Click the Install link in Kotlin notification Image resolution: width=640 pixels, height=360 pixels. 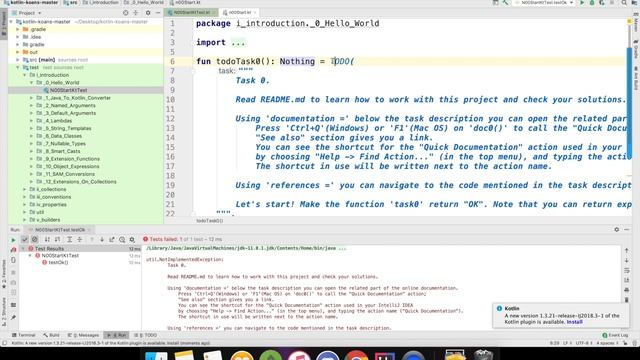(x=574, y=322)
